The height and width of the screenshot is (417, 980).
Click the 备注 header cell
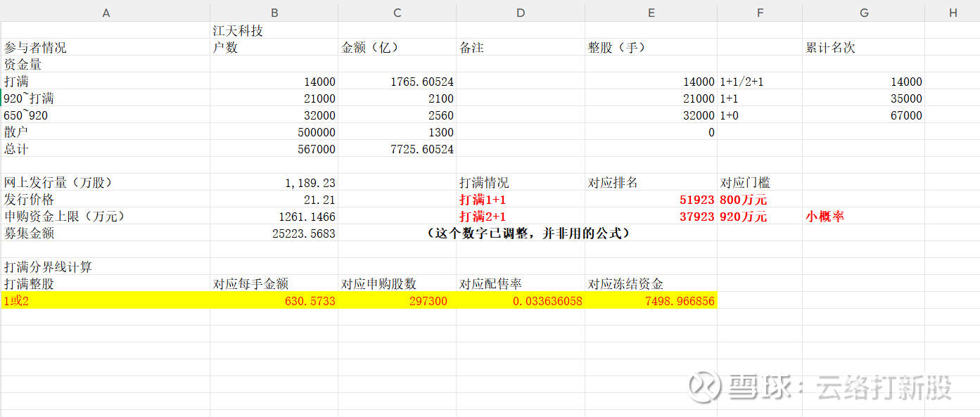(521, 47)
